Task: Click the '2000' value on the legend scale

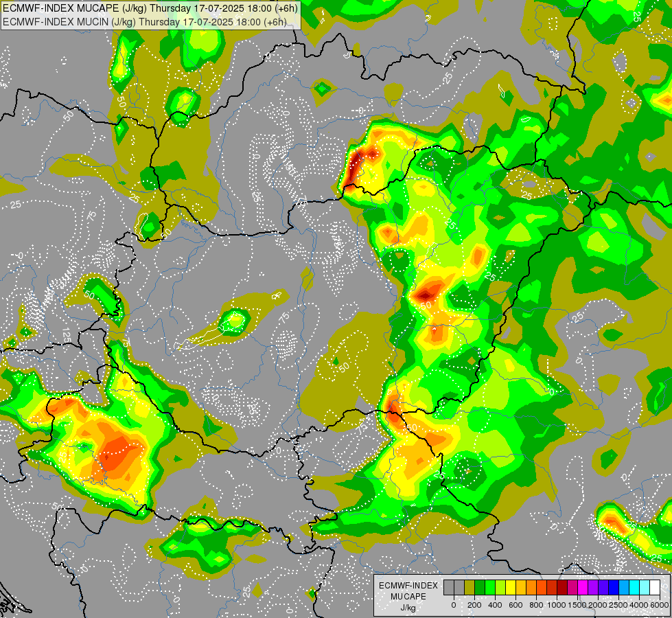Action: (x=598, y=605)
